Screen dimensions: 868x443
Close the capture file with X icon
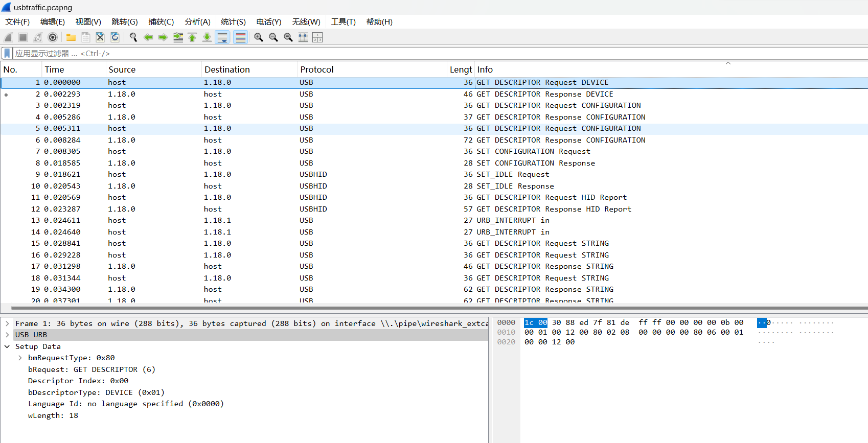[100, 37]
